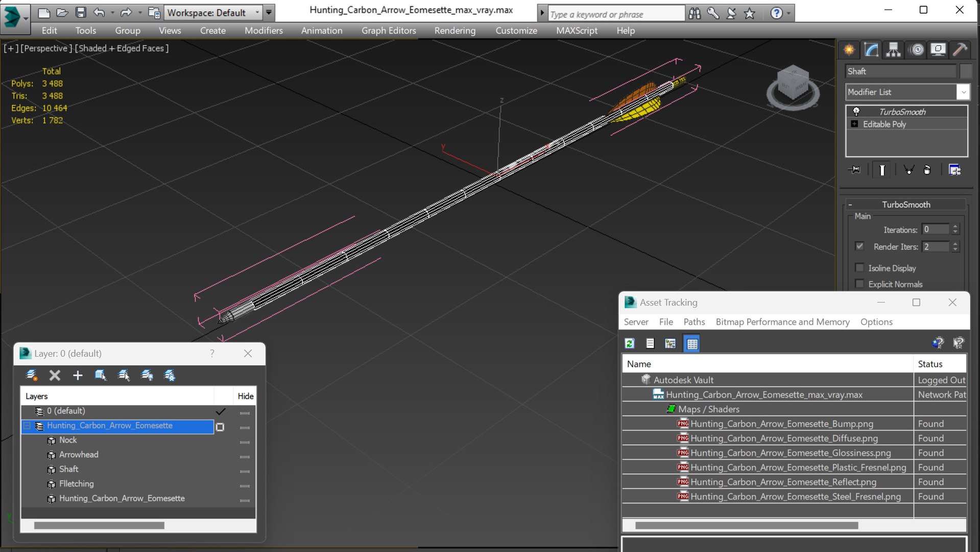Click the binoculars search icon
The width and height of the screenshot is (980, 552).
[695, 13]
